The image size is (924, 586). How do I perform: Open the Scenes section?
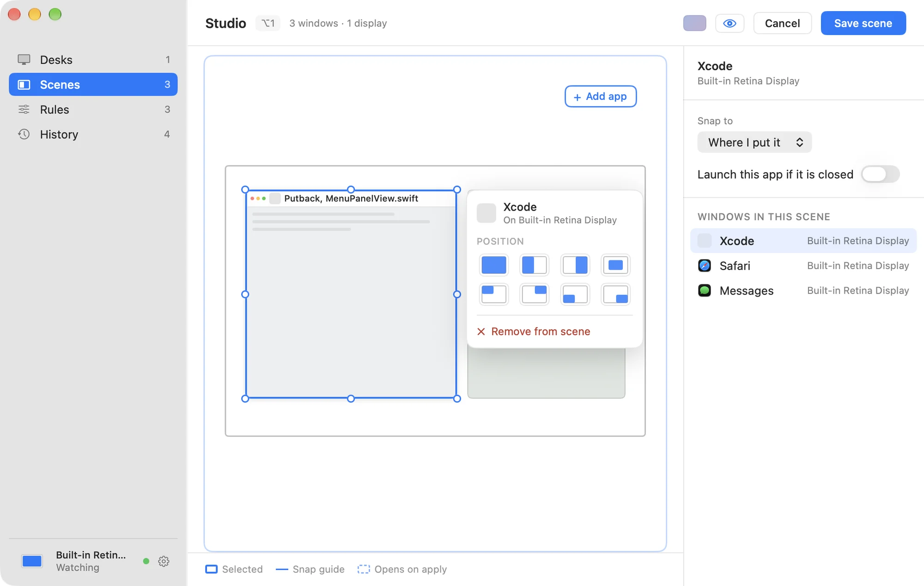pyautogui.click(x=93, y=85)
